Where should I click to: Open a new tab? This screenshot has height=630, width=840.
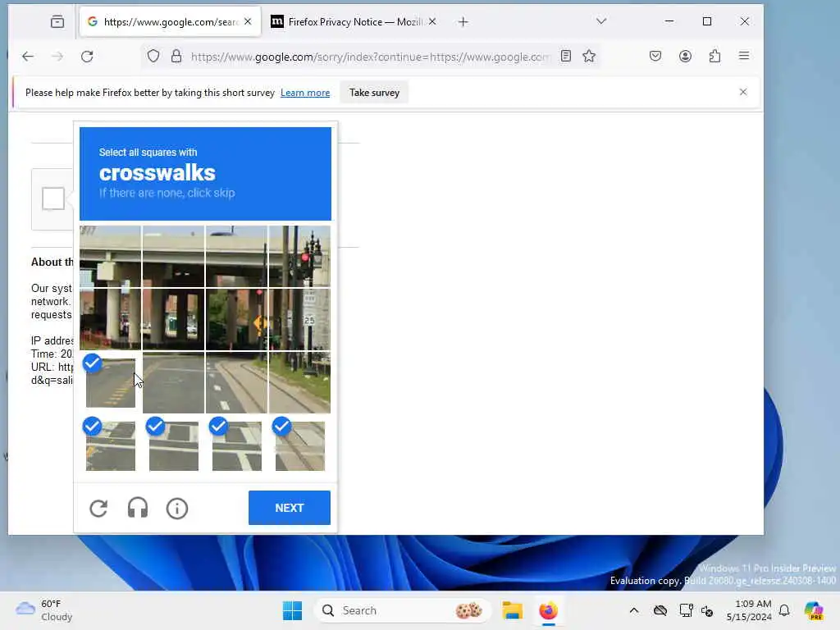pos(463,22)
